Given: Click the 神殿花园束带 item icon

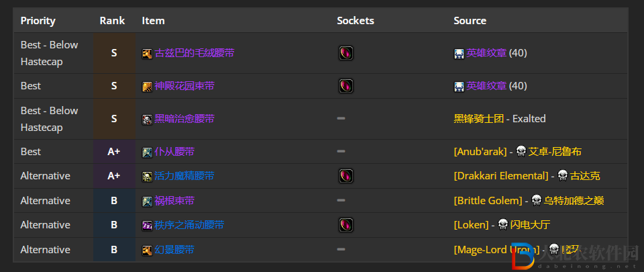Looking at the screenshot, I should click(147, 86).
